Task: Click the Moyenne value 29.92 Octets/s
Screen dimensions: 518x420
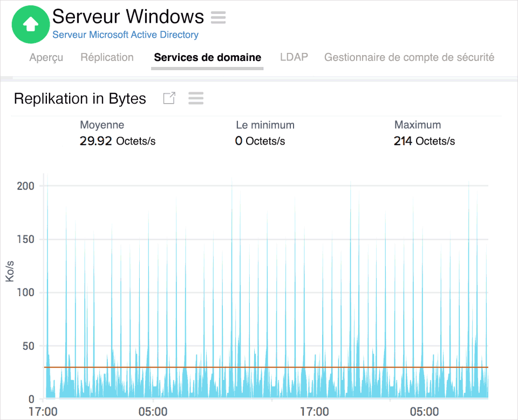Action: tap(117, 141)
